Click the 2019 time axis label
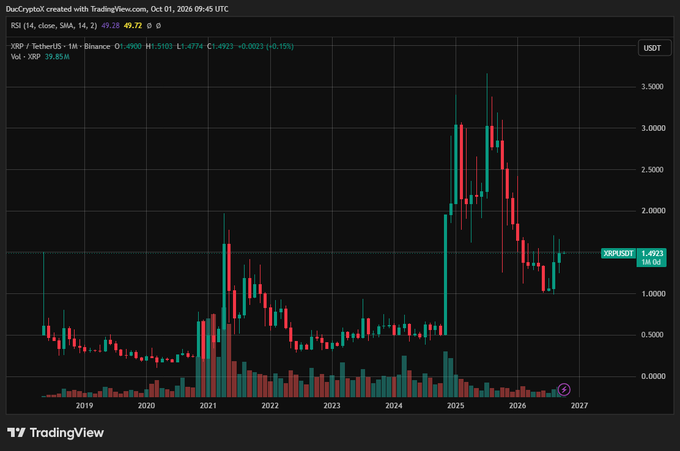This screenshot has width=680, height=451. pyautogui.click(x=84, y=405)
